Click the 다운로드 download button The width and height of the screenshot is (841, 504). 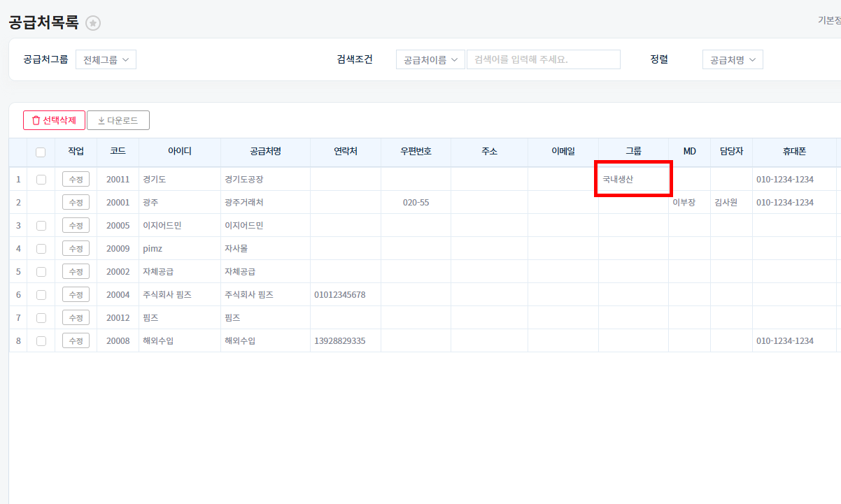118,120
